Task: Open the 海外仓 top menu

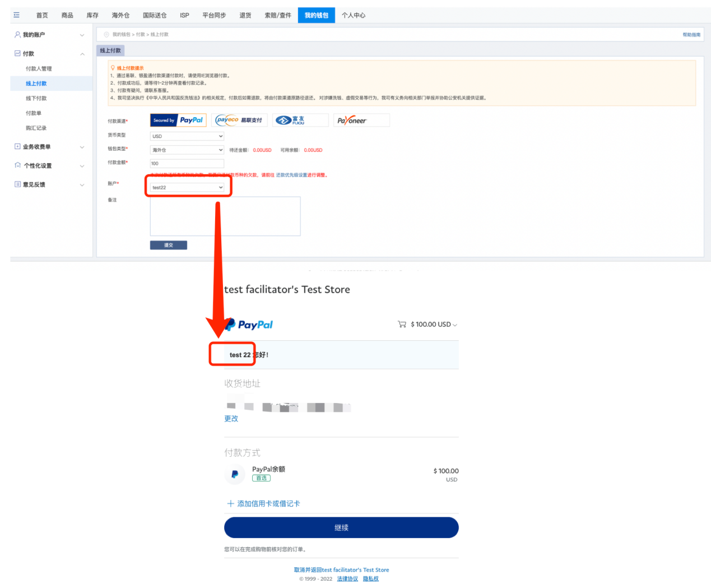Action: tap(120, 16)
